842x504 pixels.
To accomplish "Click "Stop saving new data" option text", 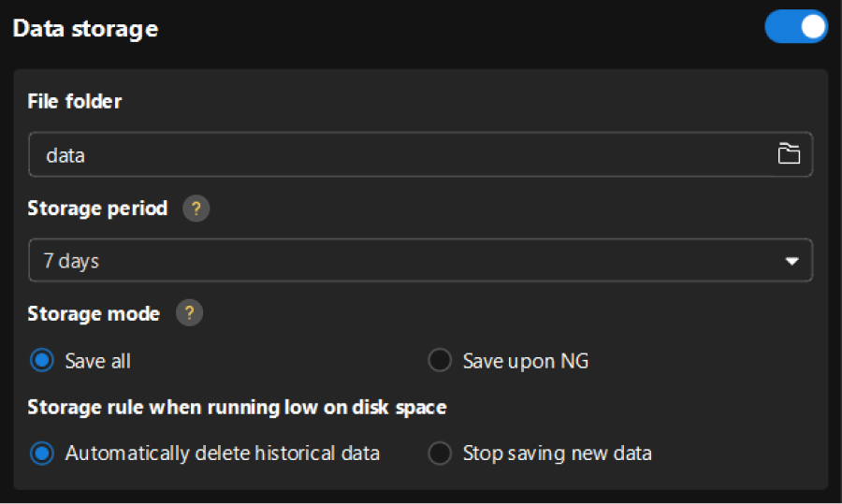I will pyautogui.click(x=557, y=454).
